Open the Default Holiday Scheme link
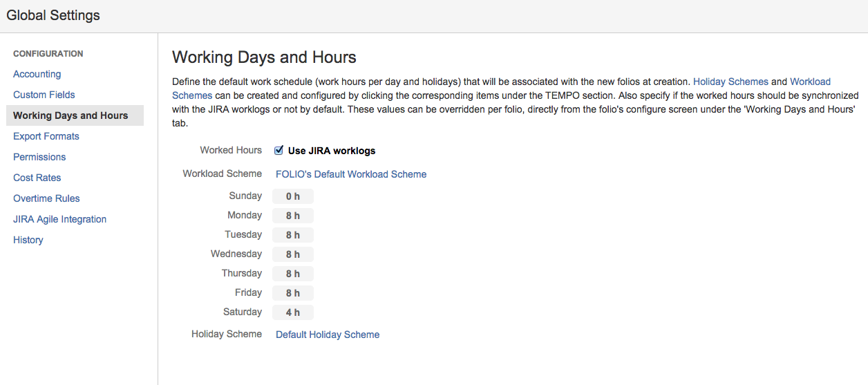Image resolution: width=868 pixels, height=385 pixels. [328, 335]
